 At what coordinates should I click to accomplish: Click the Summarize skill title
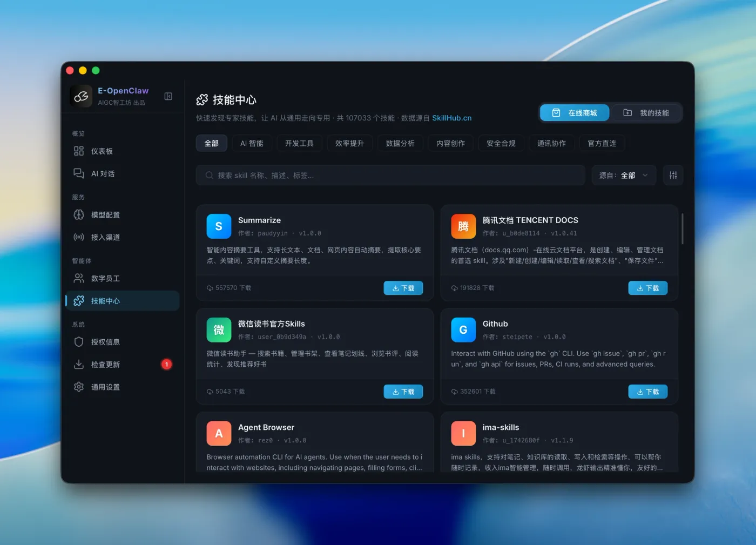pyautogui.click(x=259, y=220)
